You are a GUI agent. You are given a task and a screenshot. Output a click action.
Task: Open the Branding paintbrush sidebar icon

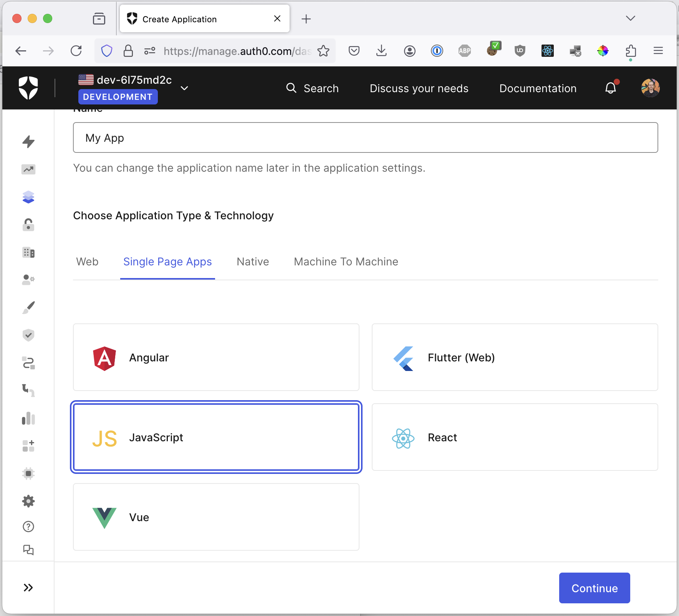coord(28,307)
